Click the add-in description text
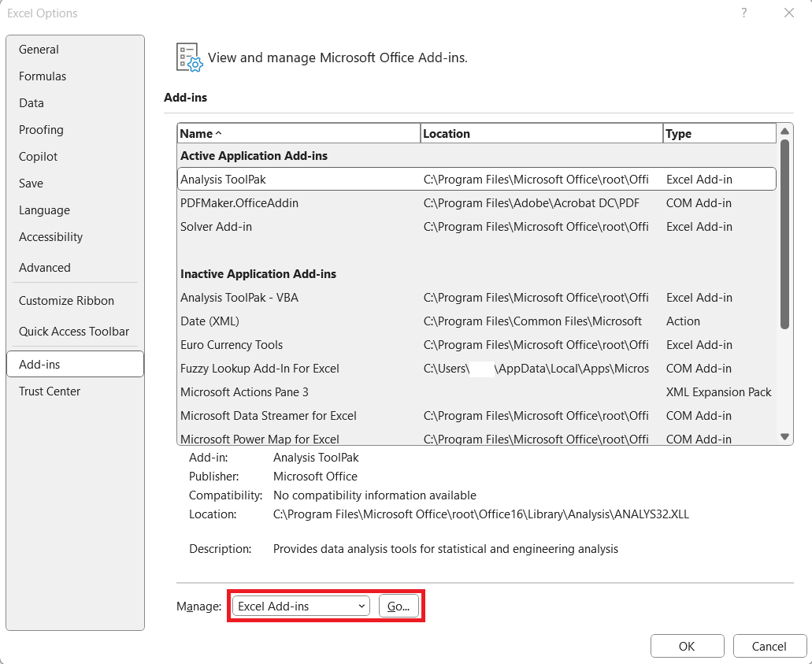The image size is (812, 664). [446, 549]
